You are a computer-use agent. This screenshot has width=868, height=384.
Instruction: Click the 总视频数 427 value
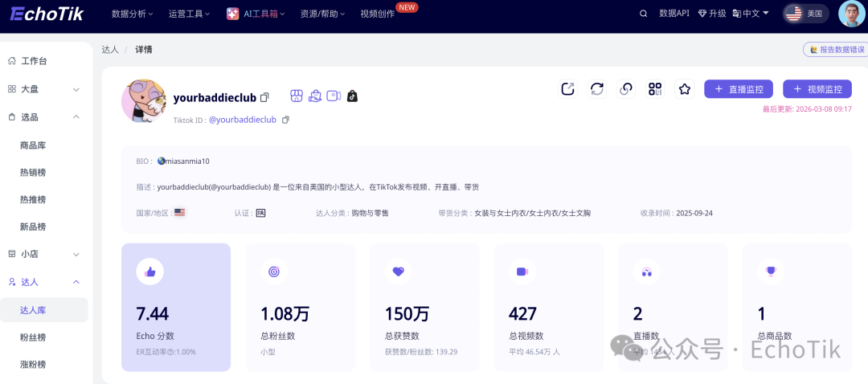pos(522,314)
